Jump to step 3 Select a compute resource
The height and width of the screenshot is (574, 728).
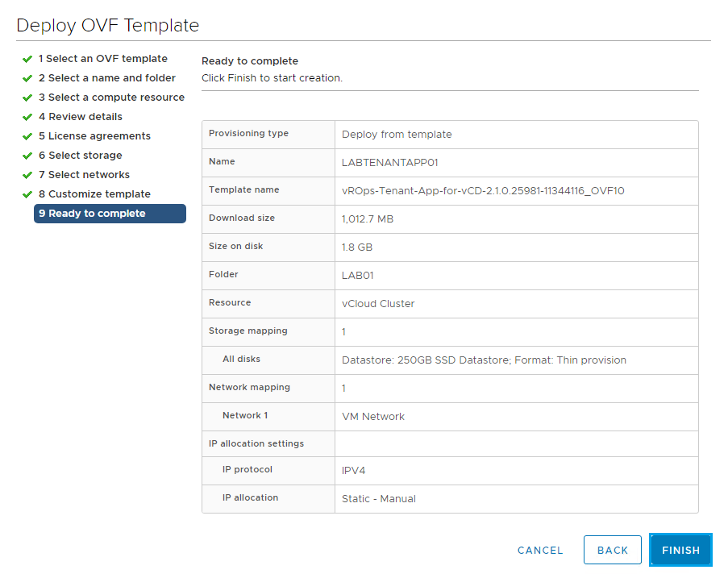coord(111,98)
